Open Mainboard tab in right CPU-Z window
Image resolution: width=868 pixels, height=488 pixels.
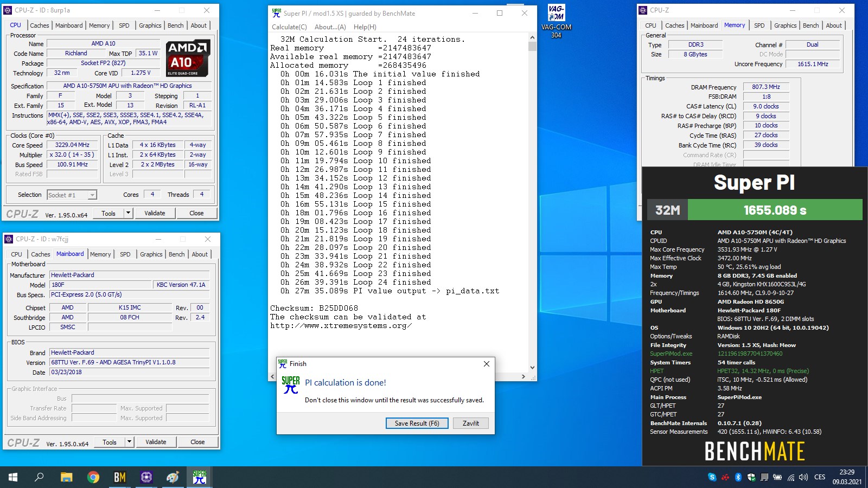[704, 25]
